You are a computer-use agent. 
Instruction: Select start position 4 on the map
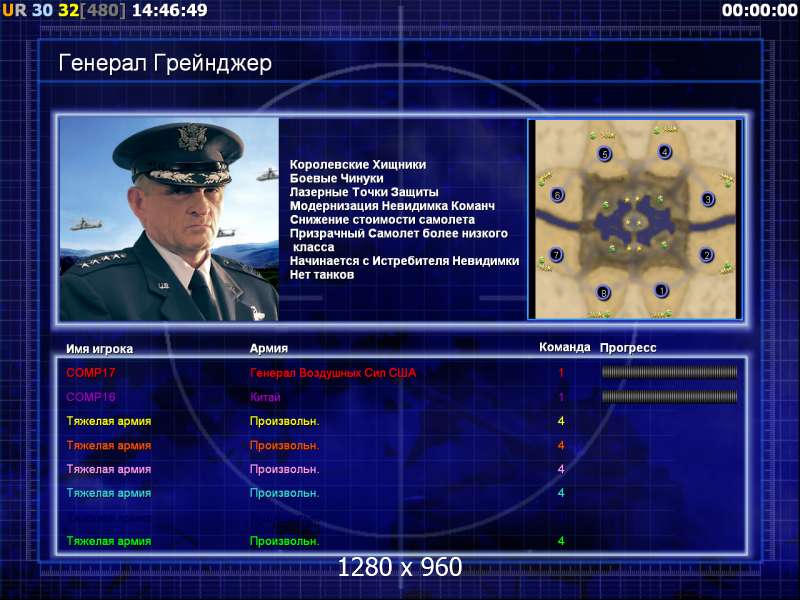(x=664, y=152)
